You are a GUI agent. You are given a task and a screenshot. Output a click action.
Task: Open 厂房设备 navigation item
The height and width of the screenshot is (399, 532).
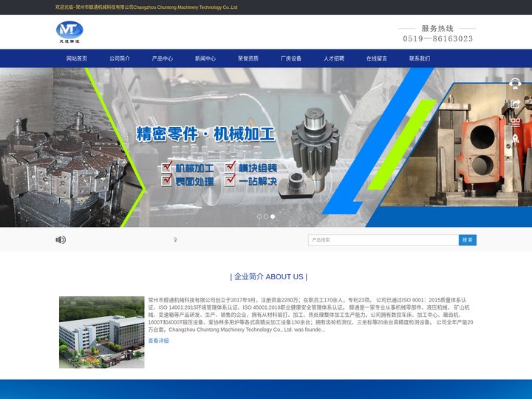pyautogui.click(x=291, y=58)
